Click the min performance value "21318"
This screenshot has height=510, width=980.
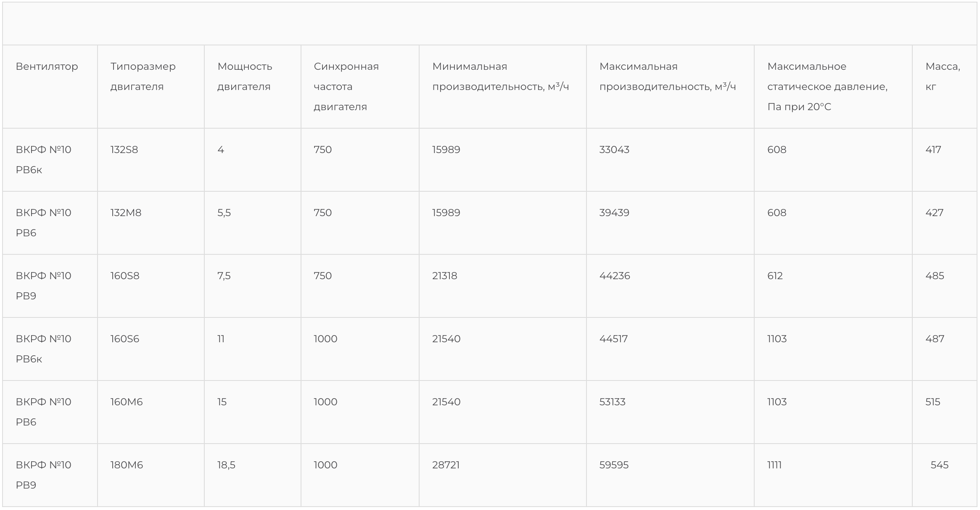coord(444,276)
